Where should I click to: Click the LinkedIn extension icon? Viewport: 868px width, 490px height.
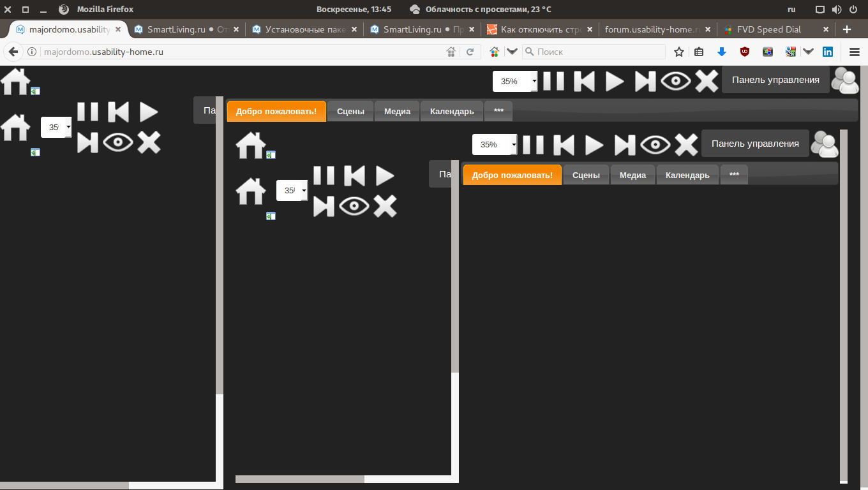828,52
